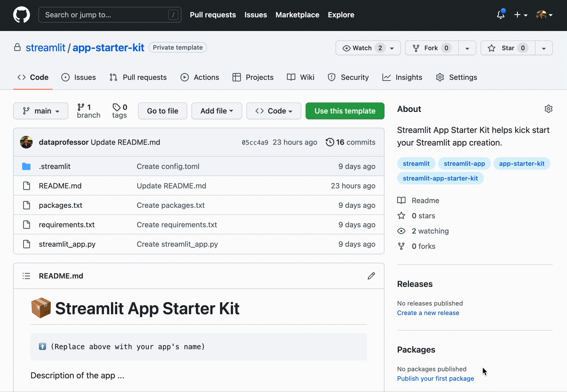Open the Code download dropdown
567x392 pixels.
pos(274,111)
